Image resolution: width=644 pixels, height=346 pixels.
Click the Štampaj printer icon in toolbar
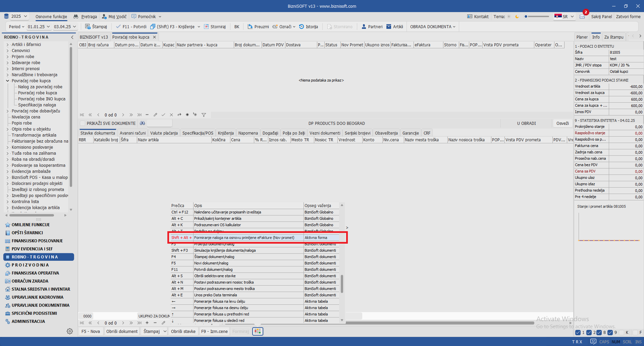pos(88,27)
